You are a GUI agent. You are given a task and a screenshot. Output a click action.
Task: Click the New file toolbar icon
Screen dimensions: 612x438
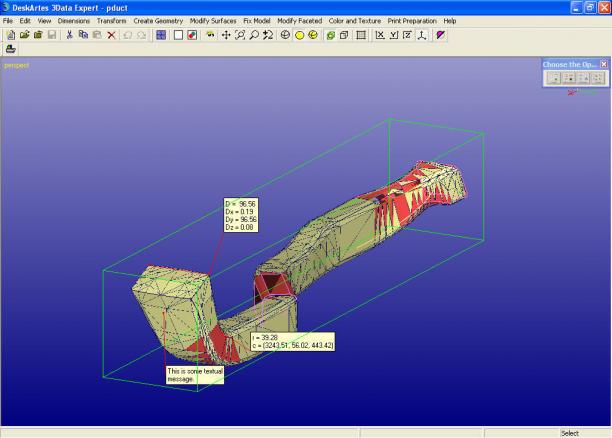11,35
